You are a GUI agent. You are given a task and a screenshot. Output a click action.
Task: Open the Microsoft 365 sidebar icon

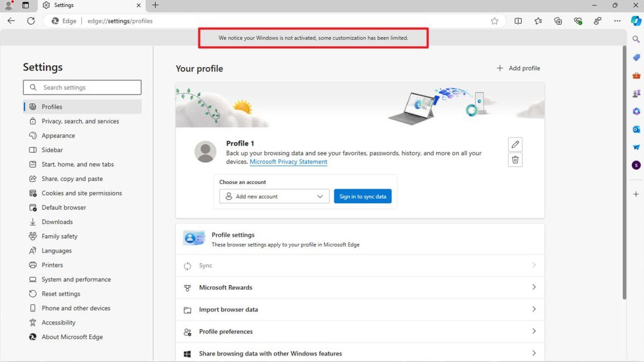(x=636, y=111)
